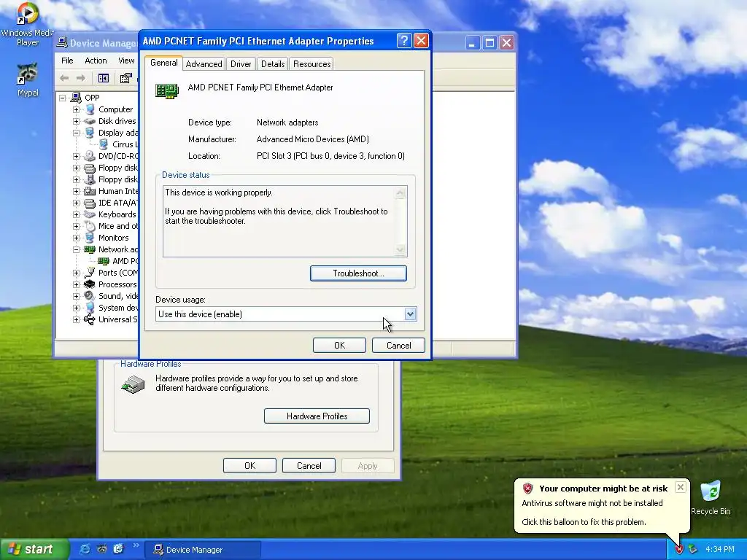The width and height of the screenshot is (747, 560).
Task: Click the Processors chip icon
Action: (90, 284)
